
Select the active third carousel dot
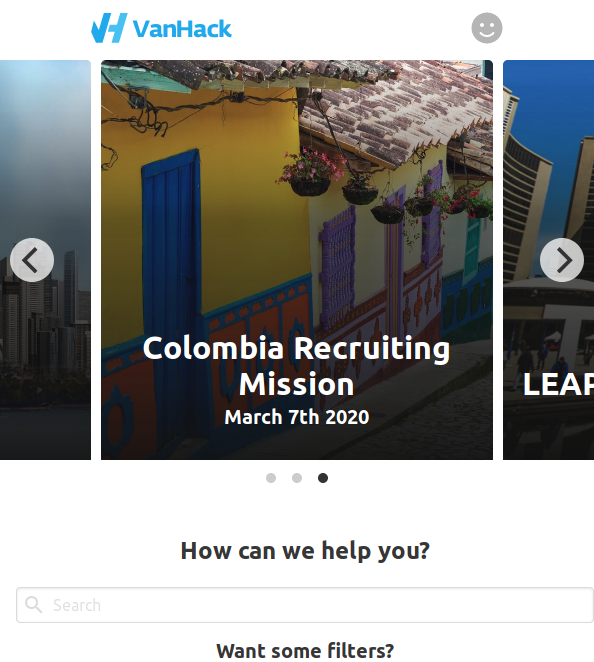323,478
